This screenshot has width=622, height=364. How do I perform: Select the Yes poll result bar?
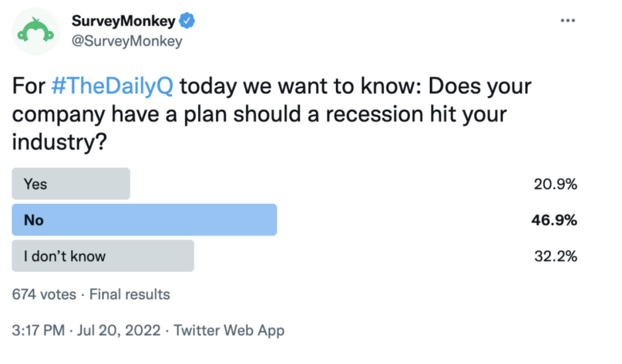click(71, 183)
